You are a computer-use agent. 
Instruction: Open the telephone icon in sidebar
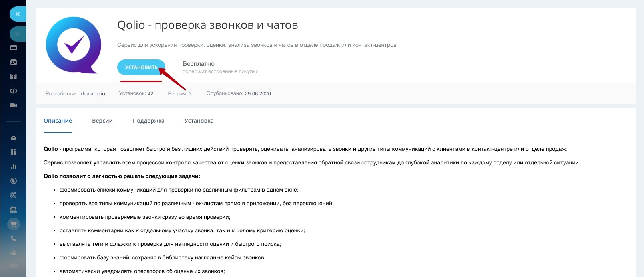tap(14, 238)
